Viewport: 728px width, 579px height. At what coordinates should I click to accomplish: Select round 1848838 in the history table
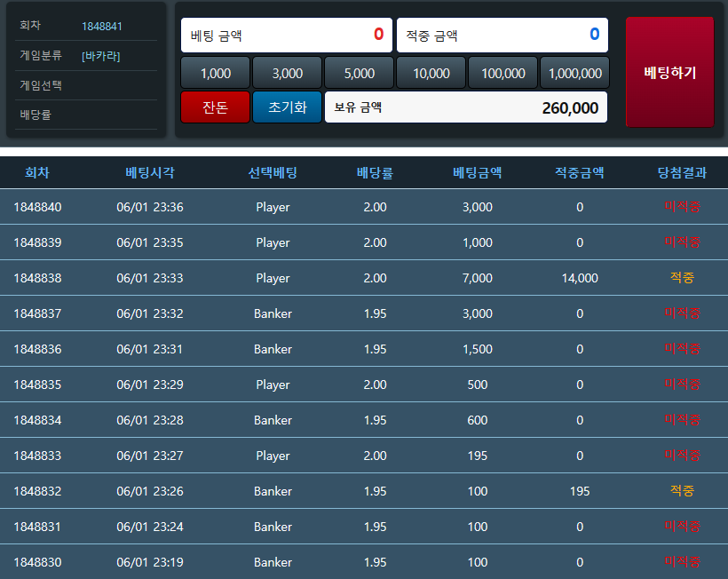click(37, 278)
